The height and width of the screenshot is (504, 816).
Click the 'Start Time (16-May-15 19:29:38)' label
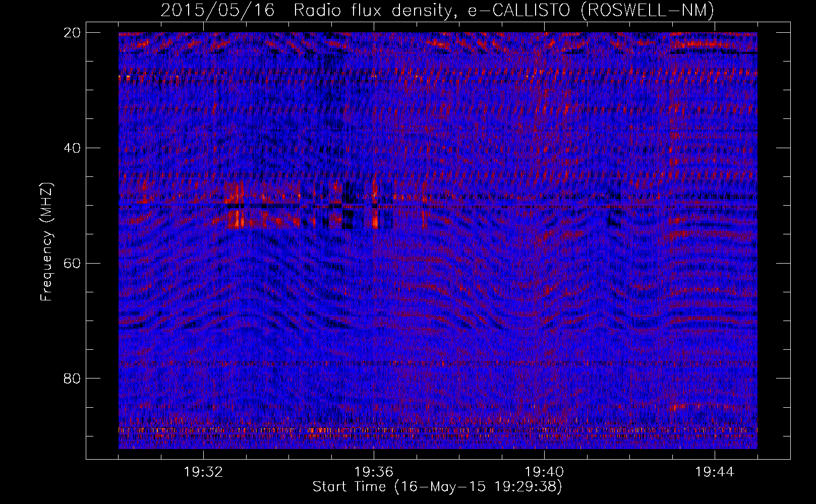[x=437, y=487]
